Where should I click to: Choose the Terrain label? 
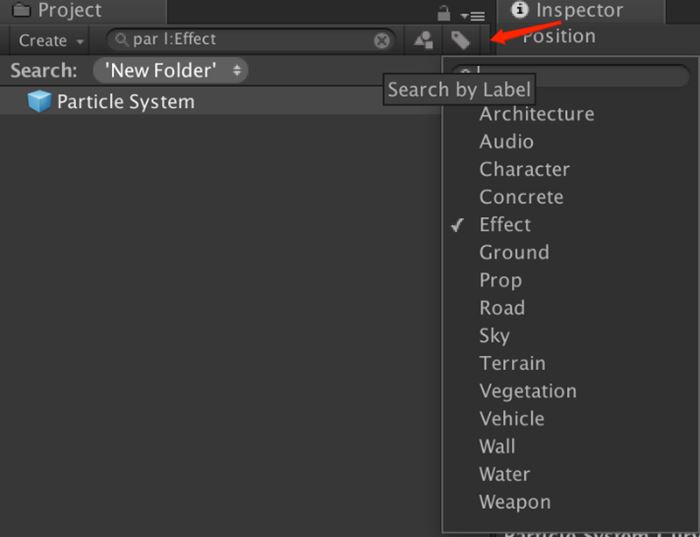512,363
